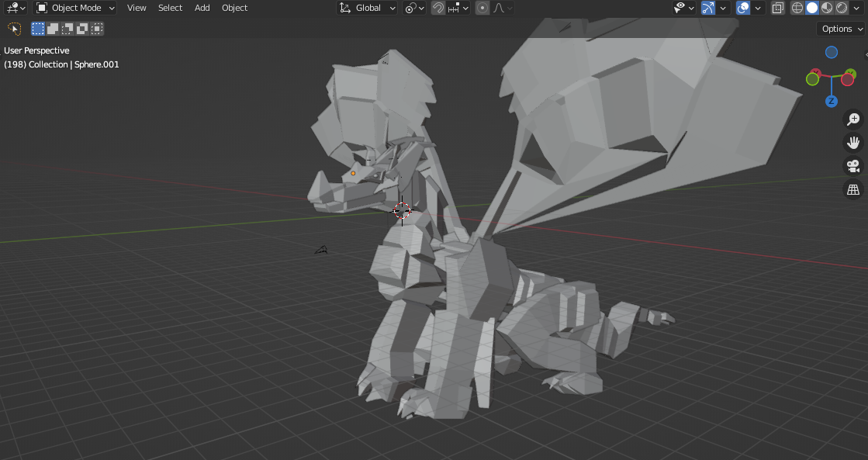Select the dragon's orange origin point
This screenshot has width=868, height=460.
[353, 173]
